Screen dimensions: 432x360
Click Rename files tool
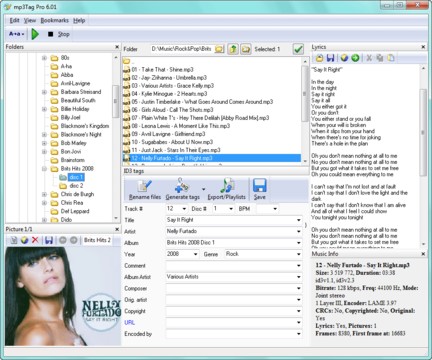145,190
